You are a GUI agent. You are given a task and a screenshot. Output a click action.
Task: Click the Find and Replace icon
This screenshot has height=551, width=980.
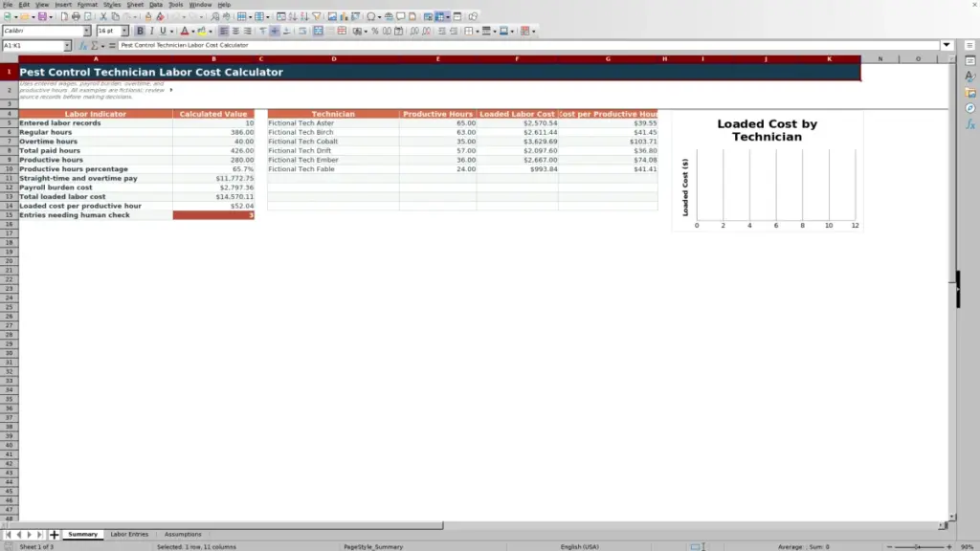click(x=215, y=17)
